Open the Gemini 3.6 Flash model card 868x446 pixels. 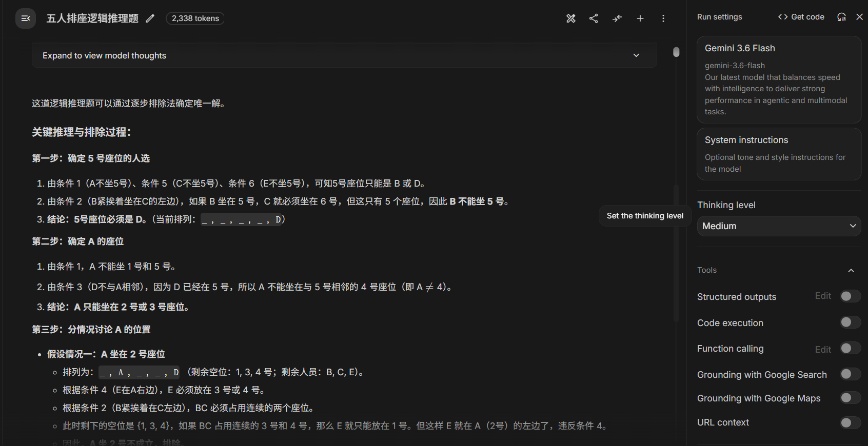[x=779, y=79]
